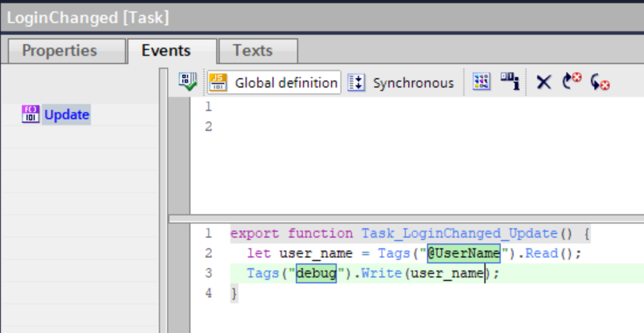Click the last toolbar icon with red X

(x=600, y=82)
